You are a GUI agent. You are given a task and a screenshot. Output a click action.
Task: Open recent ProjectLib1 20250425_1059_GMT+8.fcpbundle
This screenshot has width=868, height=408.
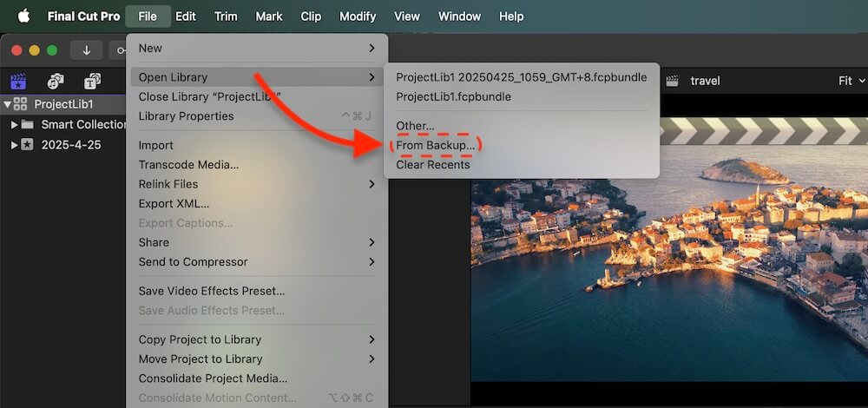pyautogui.click(x=522, y=77)
